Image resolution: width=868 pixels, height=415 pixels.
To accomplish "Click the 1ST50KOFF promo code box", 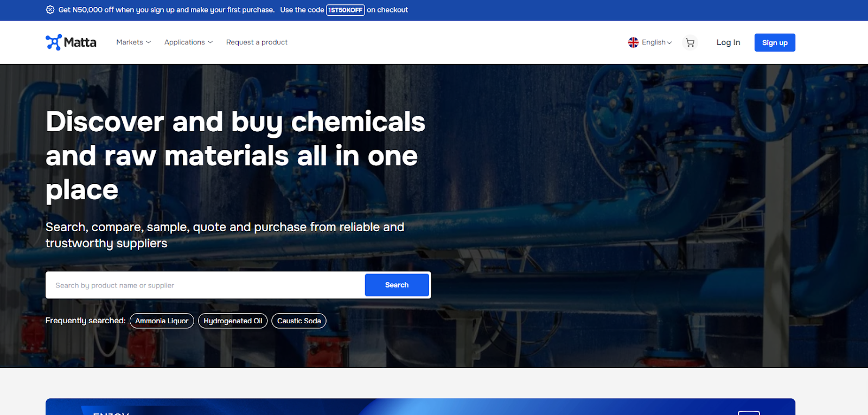I will click(x=346, y=10).
